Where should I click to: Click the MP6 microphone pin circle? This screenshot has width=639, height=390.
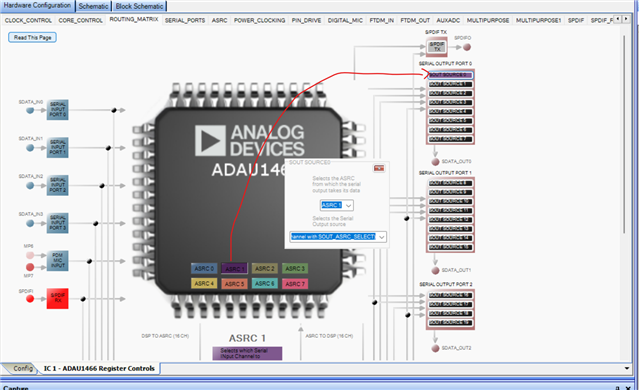coord(30,255)
